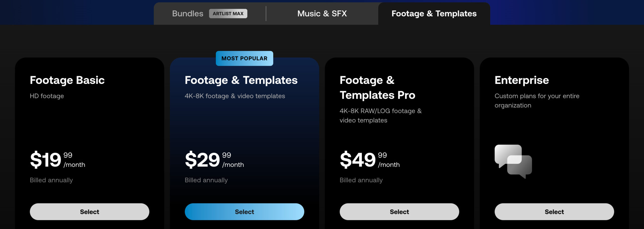This screenshot has height=229, width=644.
Task: Click the MOST POPULAR badge
Action: (x=244, y=58)
